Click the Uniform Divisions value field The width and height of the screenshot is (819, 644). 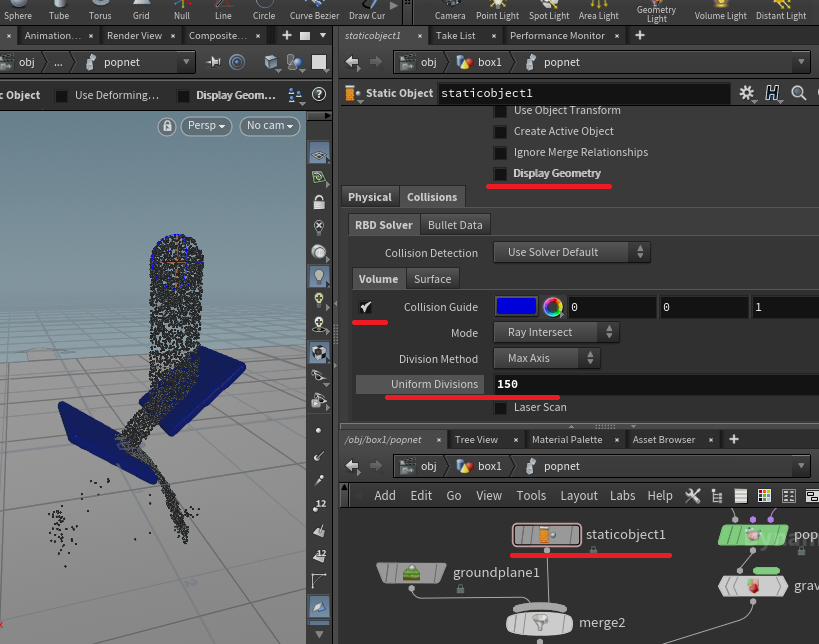click(x=656, y=384)
